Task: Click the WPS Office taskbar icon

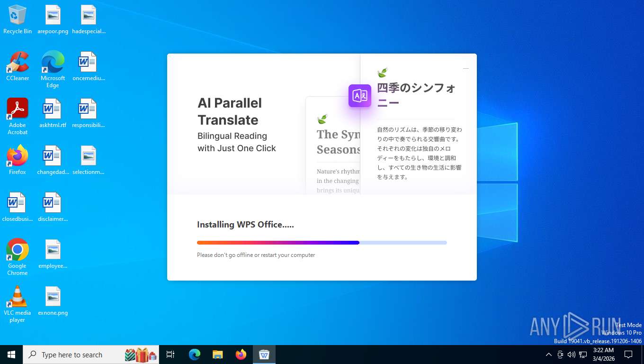Action: click(264, 355)
